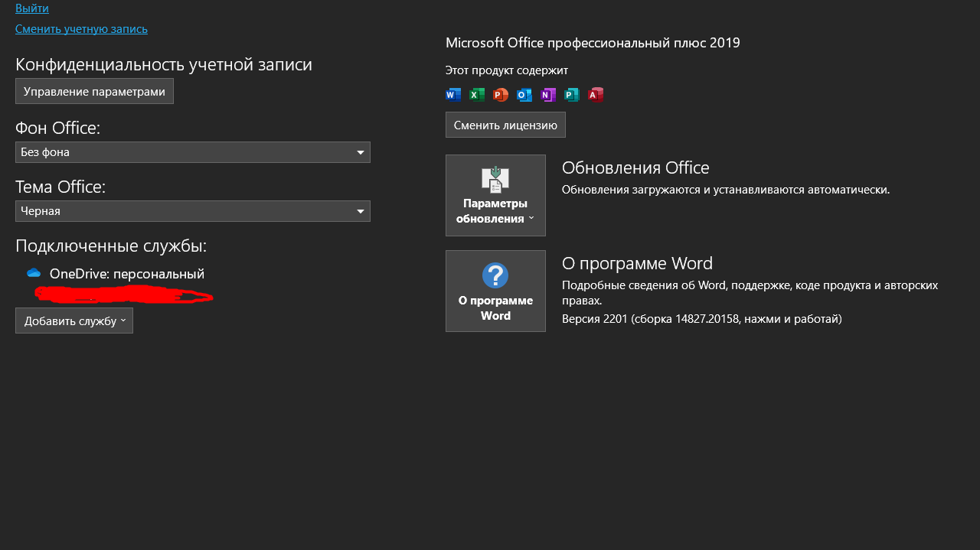This screenshot has height=550, width=980.
Task: Click Сменить учетную запись link
Action: point(81,29)
